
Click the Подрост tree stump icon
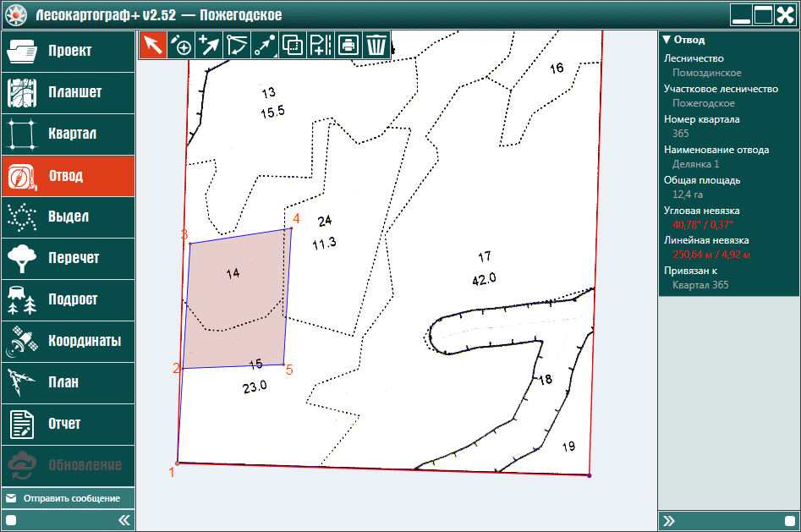pos(21,300)
